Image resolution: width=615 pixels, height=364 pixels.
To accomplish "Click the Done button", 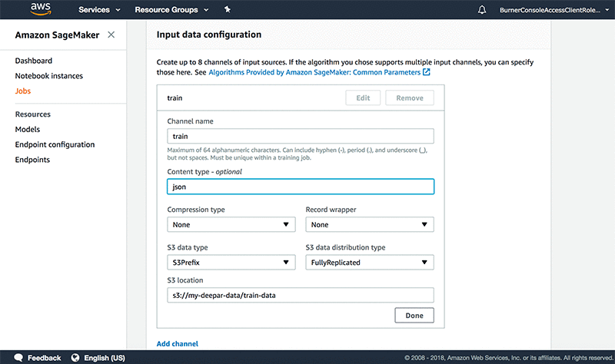I will click(x=414, y=316).
